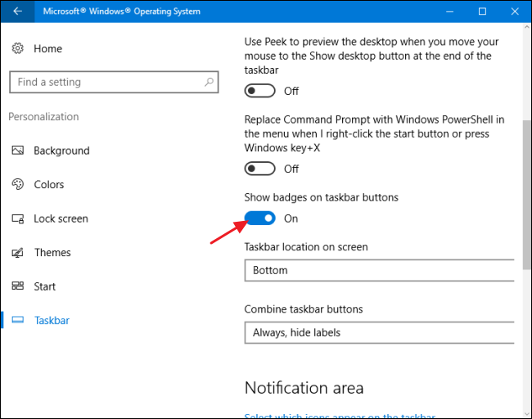Open the Combine taskbar buttons dropdown
The image size is (532, 419).
(380, 332)
